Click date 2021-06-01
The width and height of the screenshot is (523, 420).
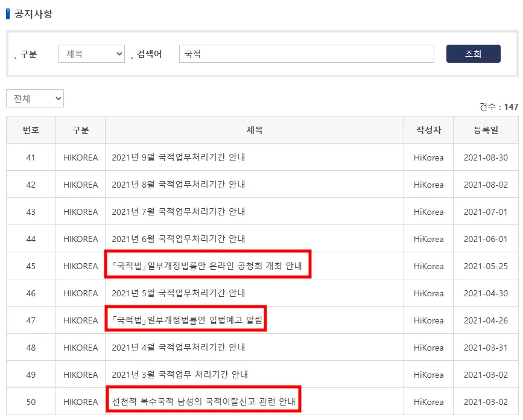[486, 239]
